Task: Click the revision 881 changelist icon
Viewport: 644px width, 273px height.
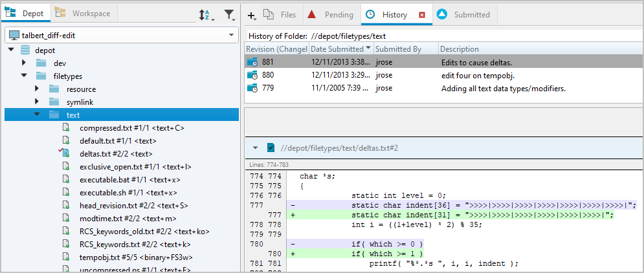Action: pyautogui.click(x=252, y=62)
